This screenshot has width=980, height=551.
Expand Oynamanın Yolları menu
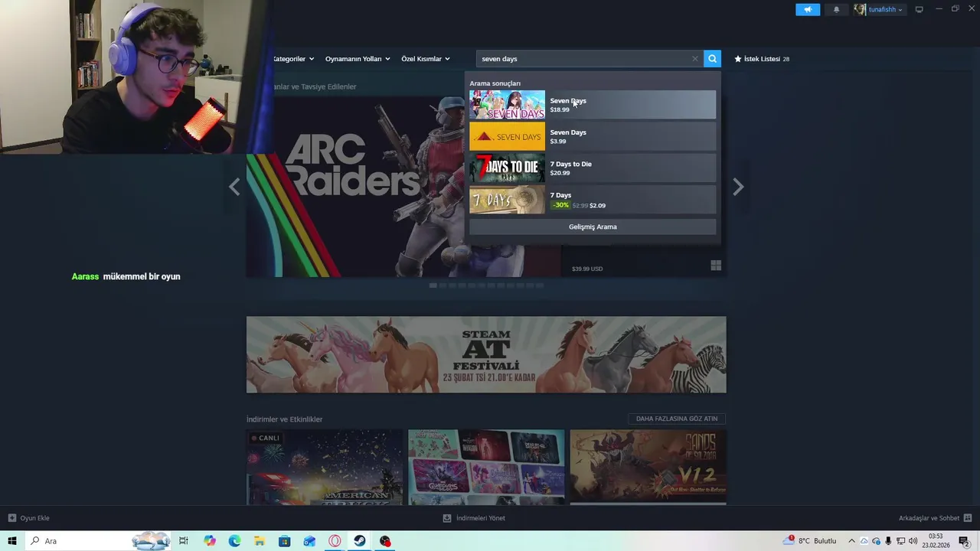358,59
